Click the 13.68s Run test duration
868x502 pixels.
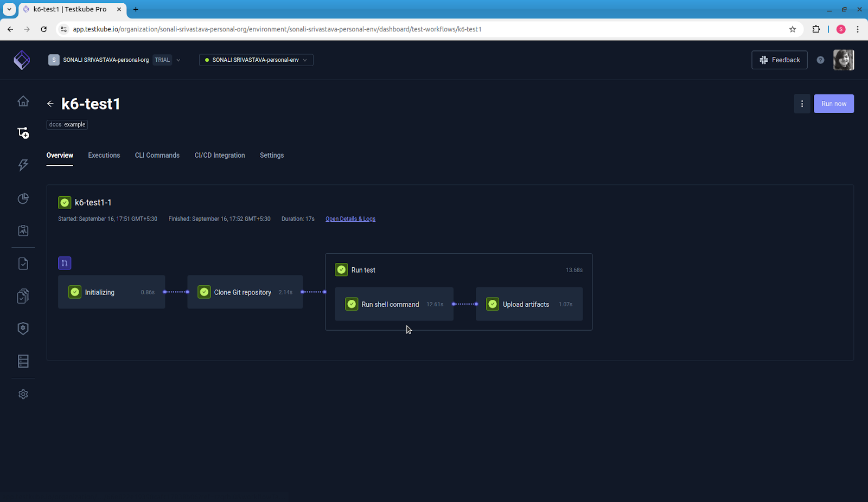[x=574, y=270]
